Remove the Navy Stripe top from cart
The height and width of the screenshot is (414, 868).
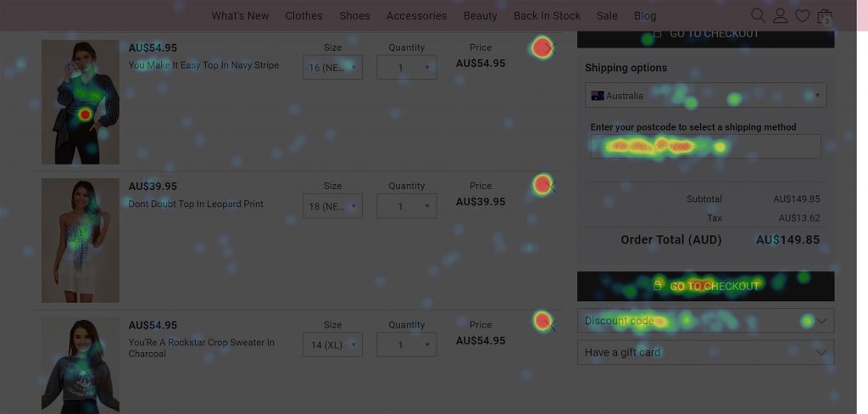(x=548, y=48)
